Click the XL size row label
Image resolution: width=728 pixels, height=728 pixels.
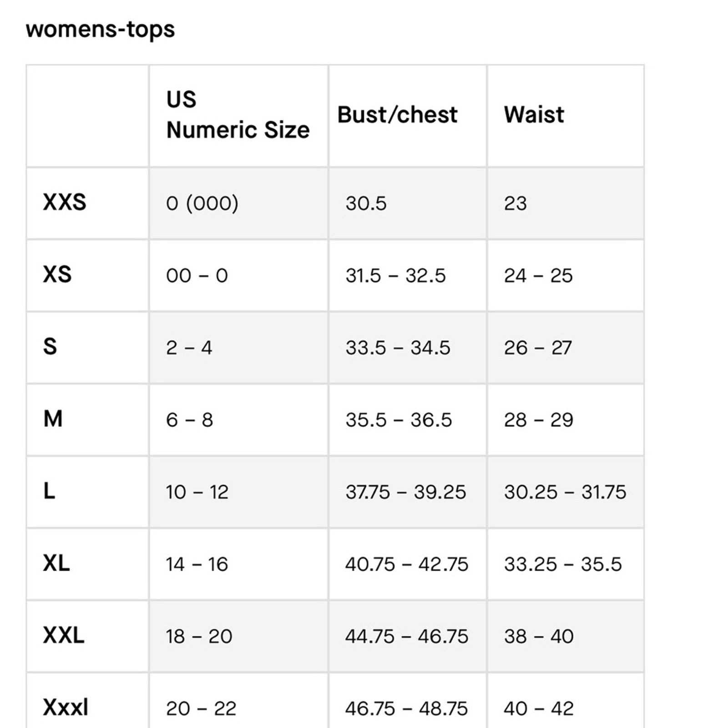point(56,563)
